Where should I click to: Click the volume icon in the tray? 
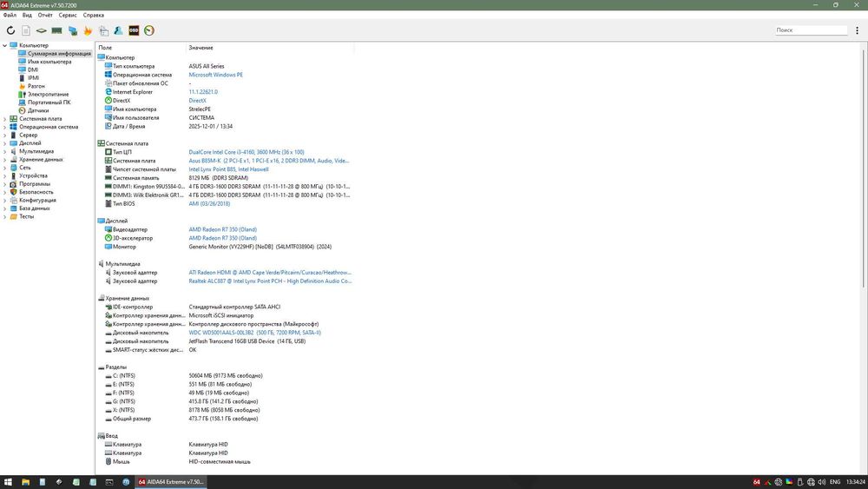[822, 482]
